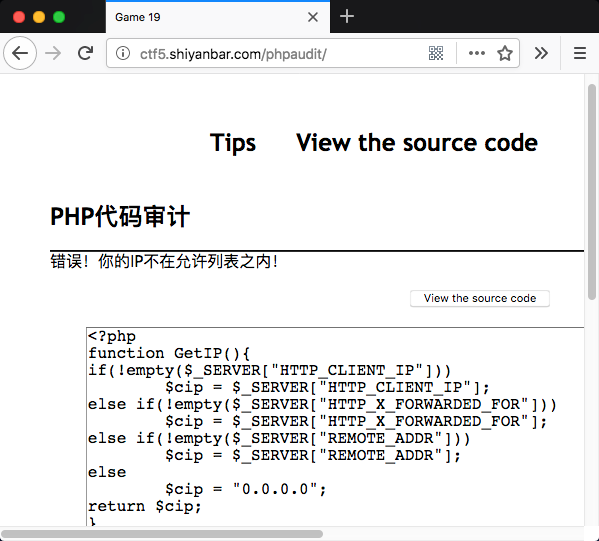Click inside the PHP source code box

click(x=335, y=426)
